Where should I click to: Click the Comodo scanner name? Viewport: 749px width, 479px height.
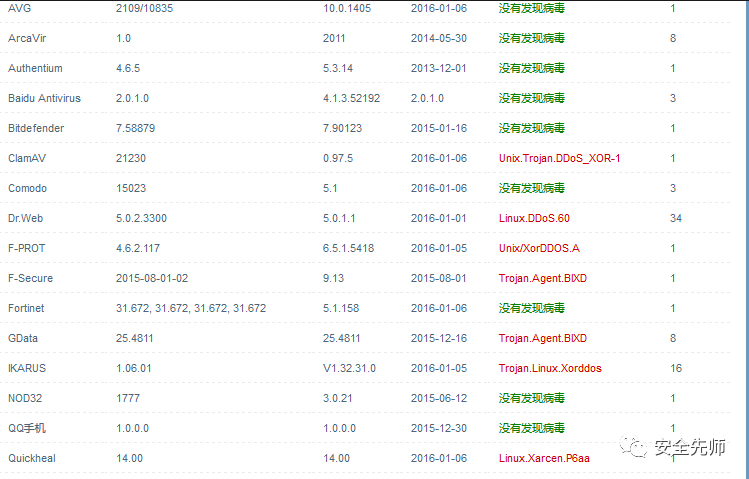point(27,188)
